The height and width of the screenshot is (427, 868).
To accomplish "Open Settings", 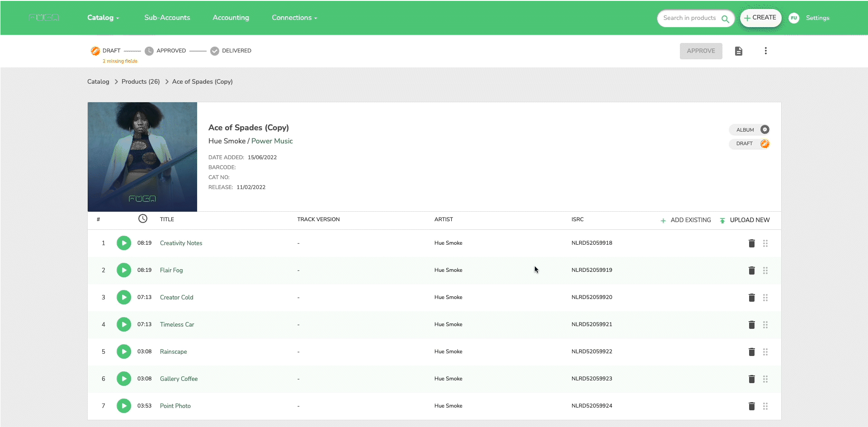I will (x=817, y=18).
